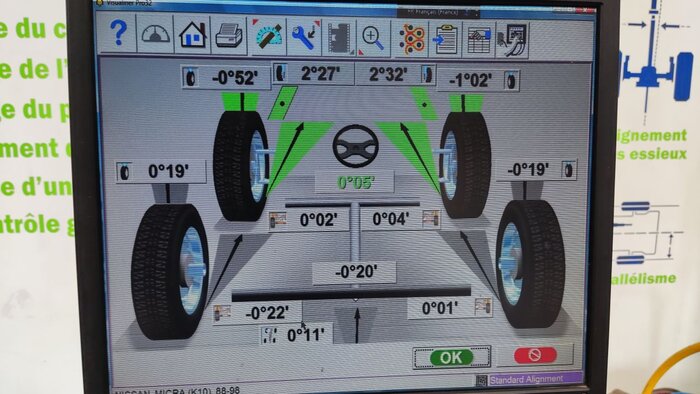Select front right toe value 0°04'
700x394 pixels.
[x=391, y=219]
